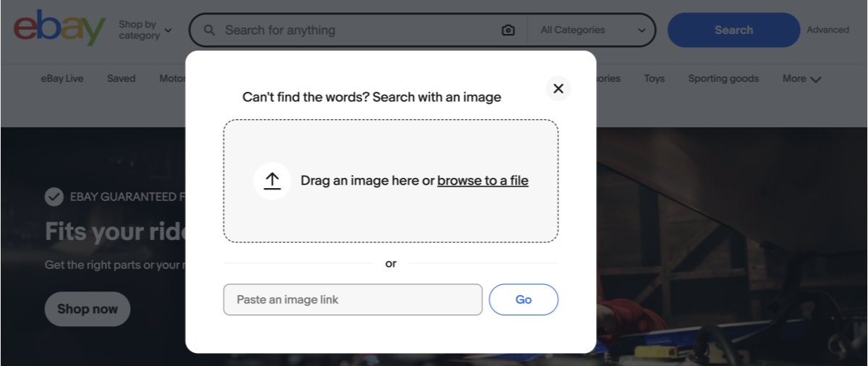Click the Go button
Image resolution: width=868 pixels, height=366 pixels.
pos(524,299)
